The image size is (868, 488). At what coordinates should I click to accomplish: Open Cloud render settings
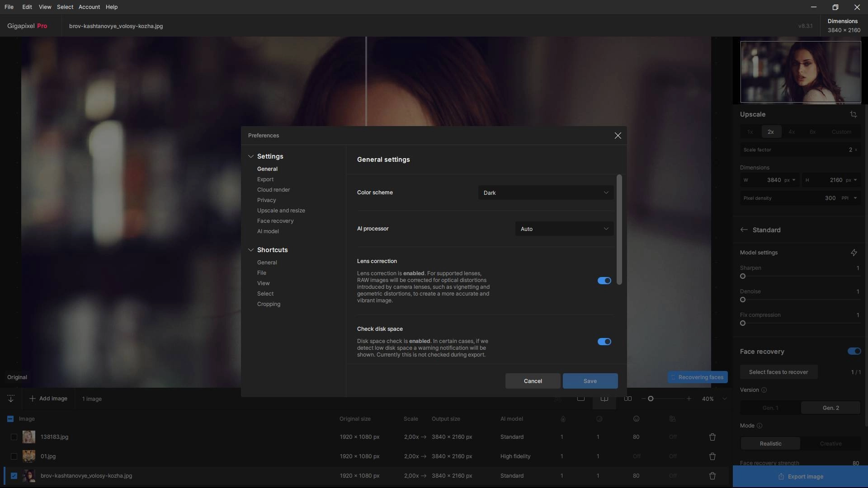click(x=274, y=190)
